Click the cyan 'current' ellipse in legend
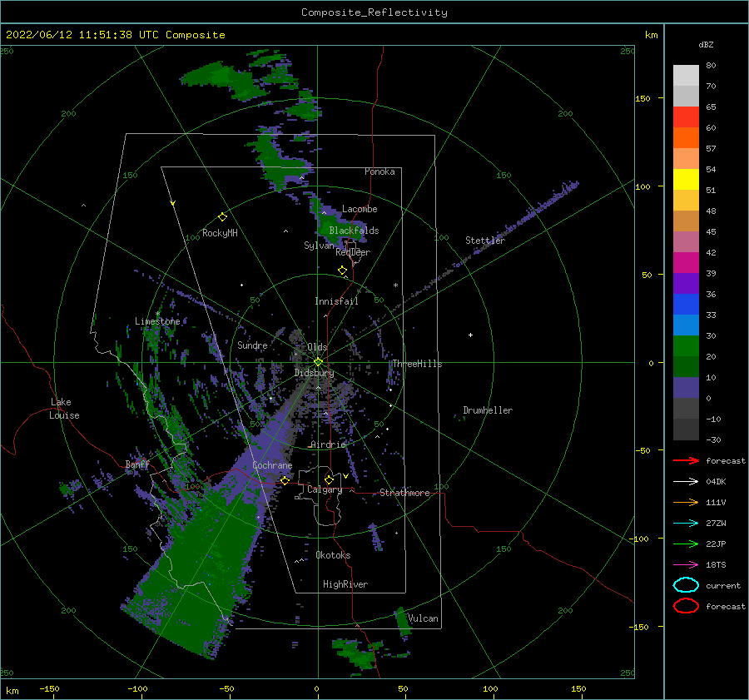749x700 pixels. (686, 585)
